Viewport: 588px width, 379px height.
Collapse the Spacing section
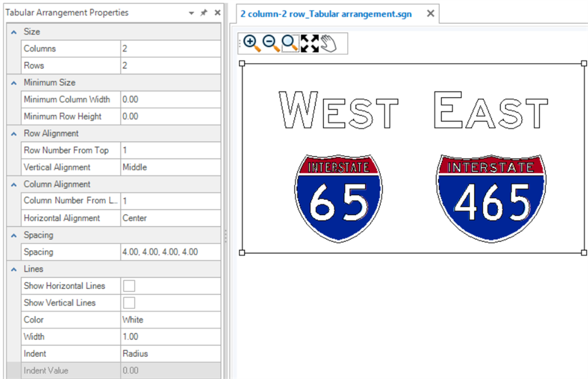[14, 235]
